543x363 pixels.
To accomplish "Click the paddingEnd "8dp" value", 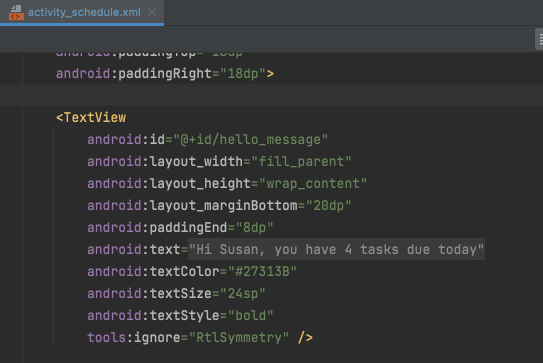I will point(255,228).
